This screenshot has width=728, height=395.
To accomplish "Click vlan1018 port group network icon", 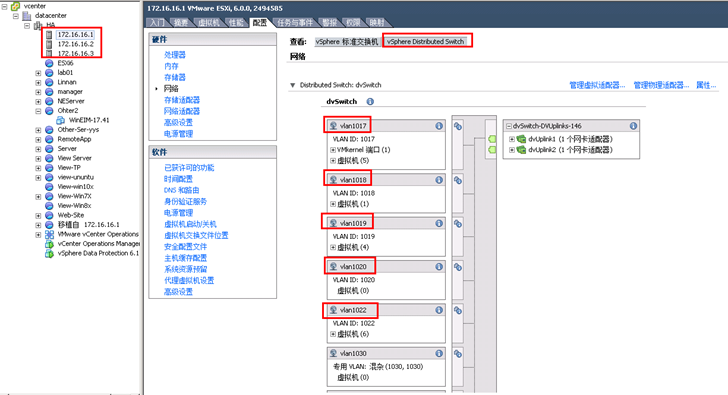I will (333, 180).
